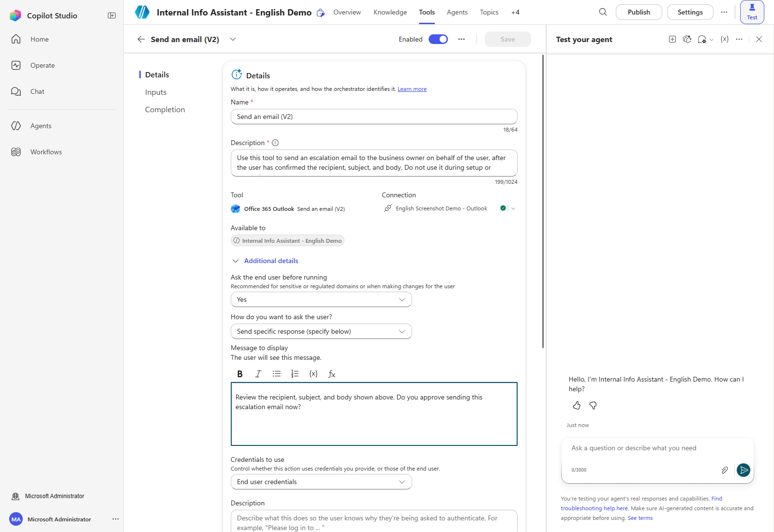This screenshot has width=774, height=532.
Task: Give a thumbs up to the greeting message
Action: [577, 405]
